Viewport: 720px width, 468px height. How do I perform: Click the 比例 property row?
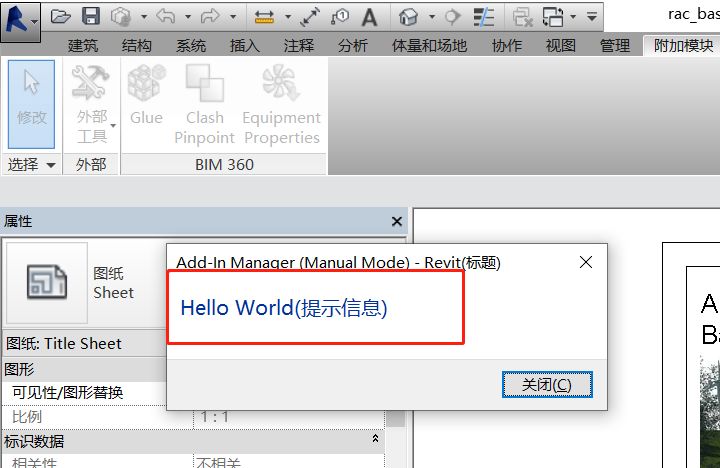pos(97,417)
